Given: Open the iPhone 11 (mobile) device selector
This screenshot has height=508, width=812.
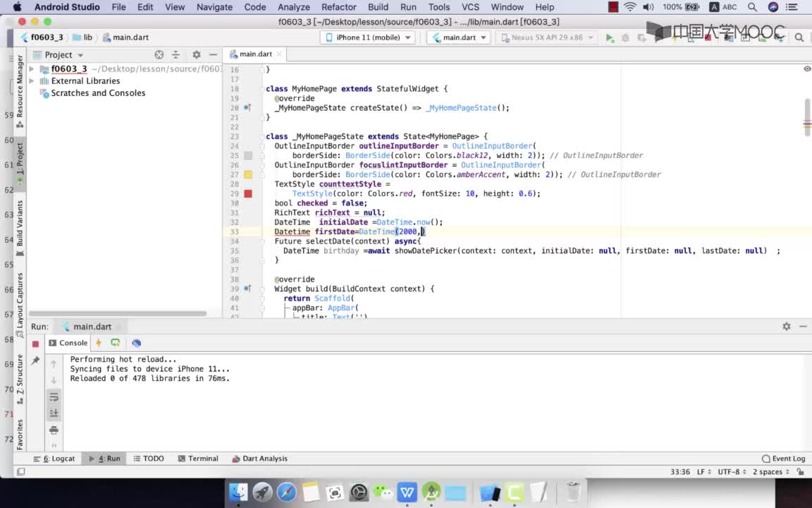Looking at the screenshot, I should (368, 37).
